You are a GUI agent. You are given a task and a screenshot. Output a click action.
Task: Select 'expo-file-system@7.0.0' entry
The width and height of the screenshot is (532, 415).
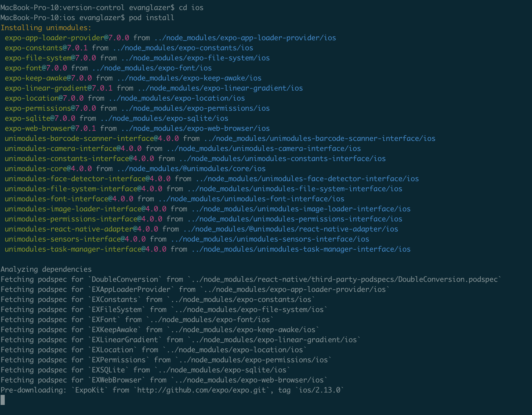pos(50,58)
